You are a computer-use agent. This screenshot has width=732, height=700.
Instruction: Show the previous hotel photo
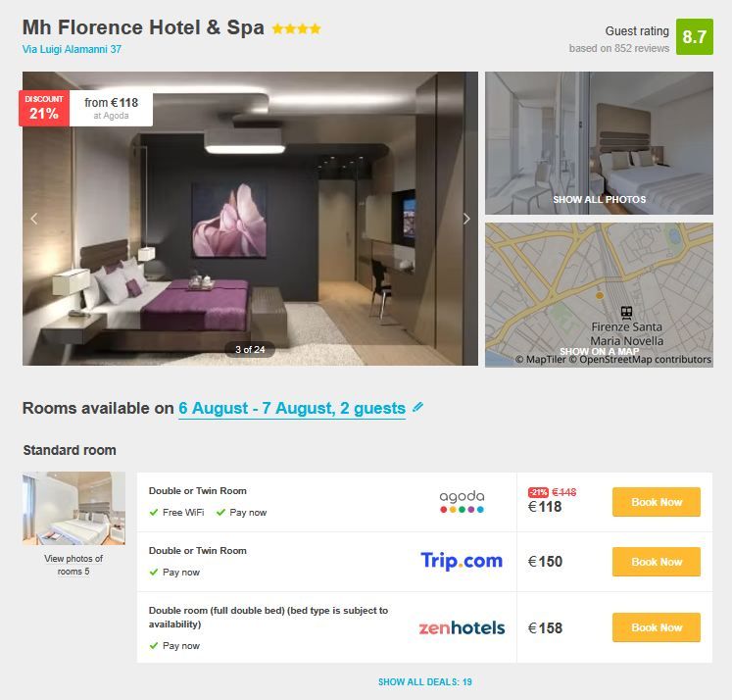click(34, 219)
